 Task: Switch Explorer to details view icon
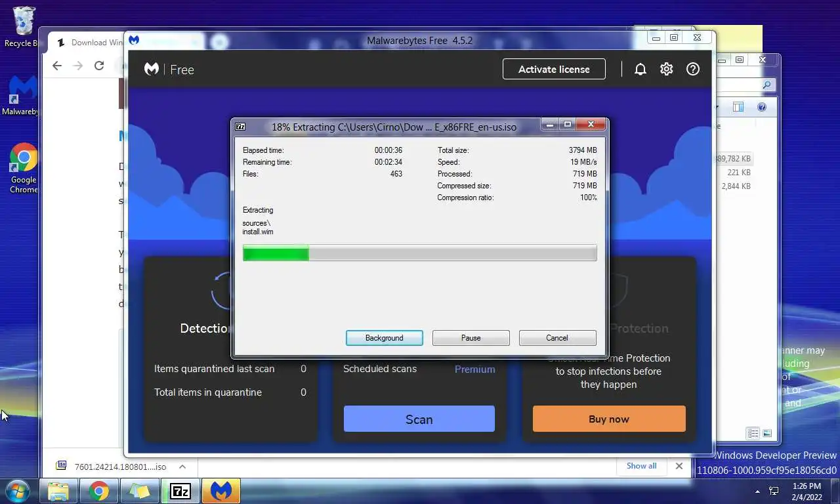click(753, 433)
